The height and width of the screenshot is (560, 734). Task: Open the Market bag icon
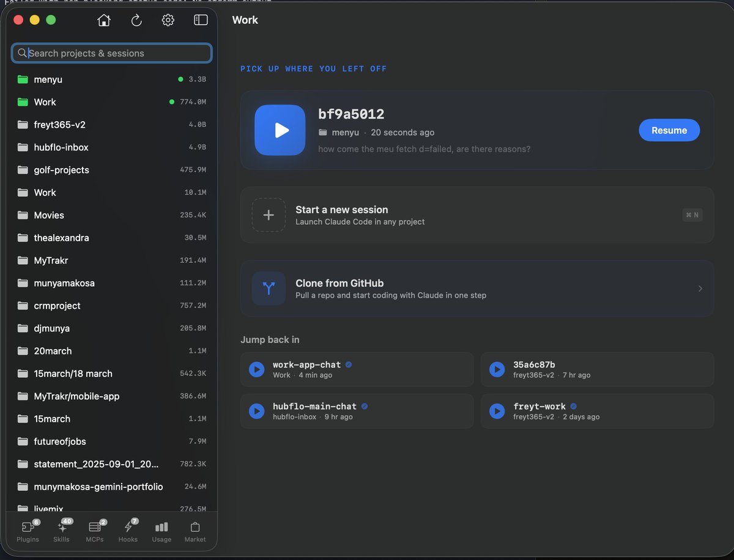point(195,526)
